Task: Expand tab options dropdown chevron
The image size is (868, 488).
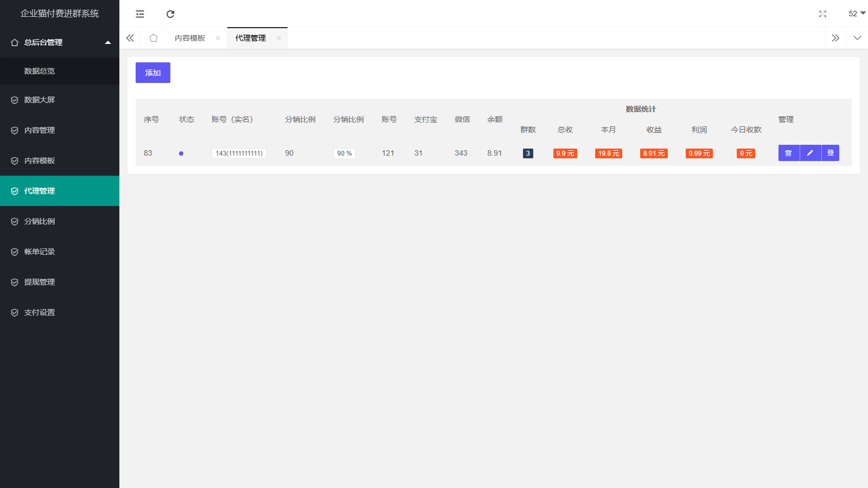Action: point(857,38)
